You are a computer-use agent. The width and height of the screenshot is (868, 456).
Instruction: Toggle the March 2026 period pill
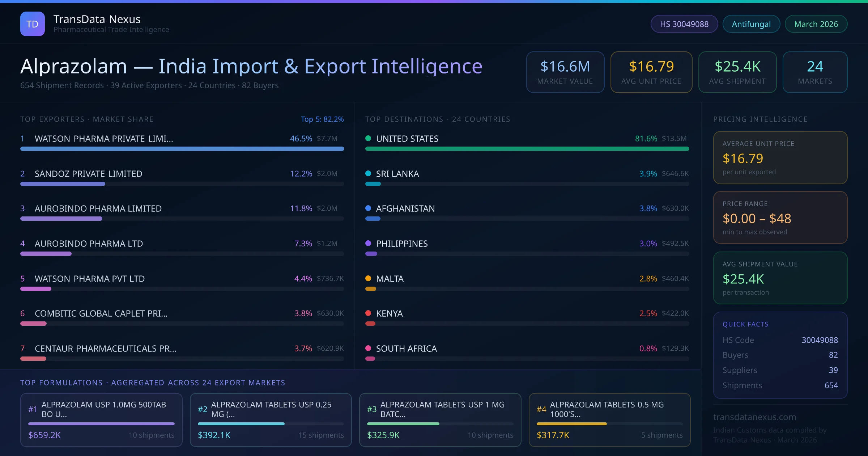[x=816, y=24]
